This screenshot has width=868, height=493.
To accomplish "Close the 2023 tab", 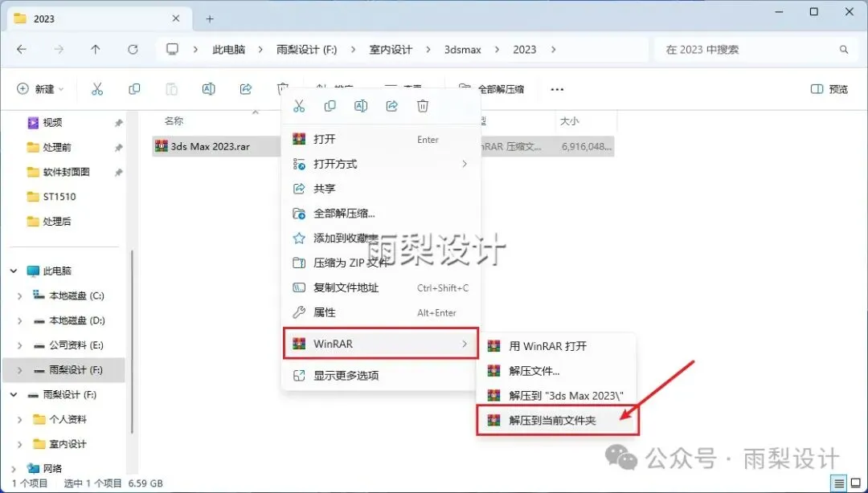I will [175, 18].
